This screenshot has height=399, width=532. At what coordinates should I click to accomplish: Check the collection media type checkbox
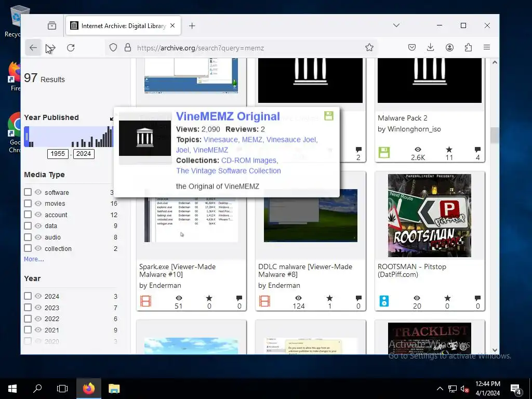pyautogui.click(x=28, y=248)
